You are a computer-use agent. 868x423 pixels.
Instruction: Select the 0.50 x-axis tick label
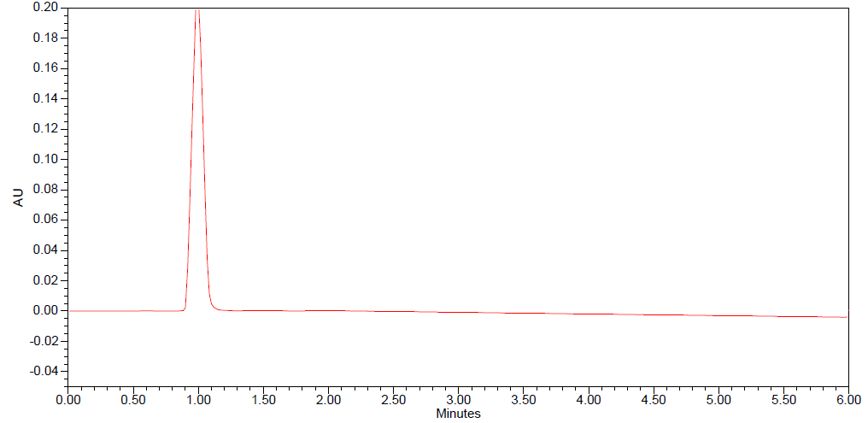133,400
